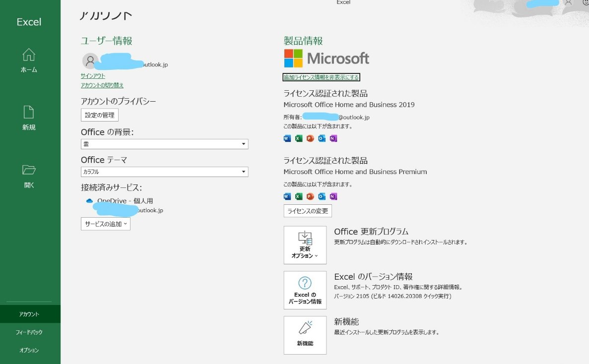Click Office 更新プログラム heading
The width and height of the screenshot is (589, 364).
pyautogui.click(x=371, y=232)
